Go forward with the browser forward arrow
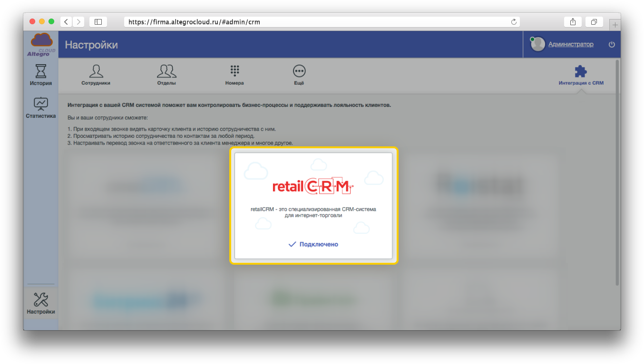Viewport: 644px width, 364px height. (x=78, y=22)
